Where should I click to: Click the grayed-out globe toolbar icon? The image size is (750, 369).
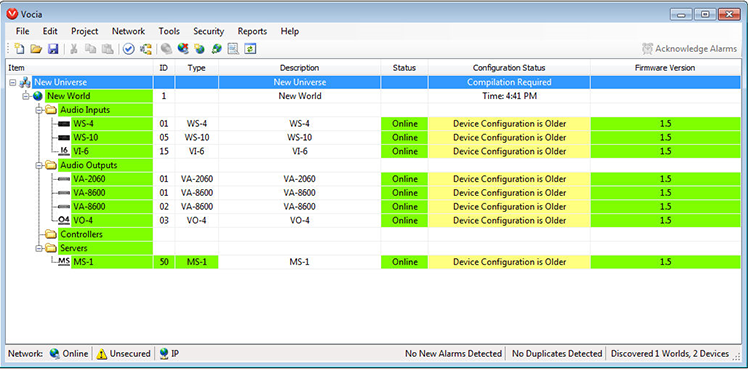coord(166,49)
